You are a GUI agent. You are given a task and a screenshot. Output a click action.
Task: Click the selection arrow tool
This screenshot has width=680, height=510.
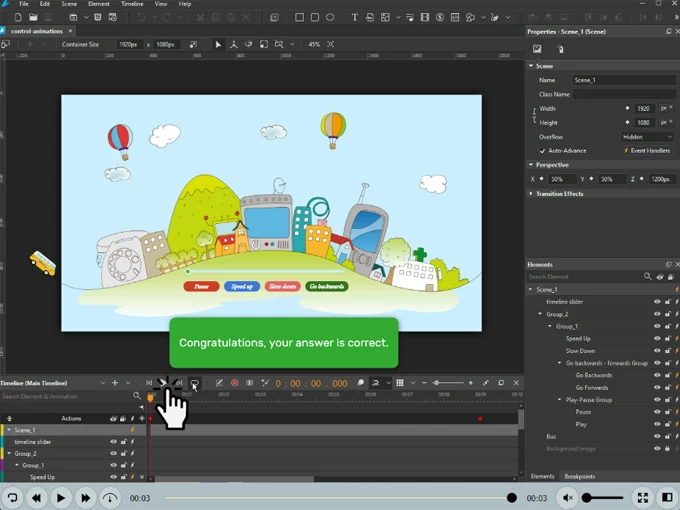(218, 44)
